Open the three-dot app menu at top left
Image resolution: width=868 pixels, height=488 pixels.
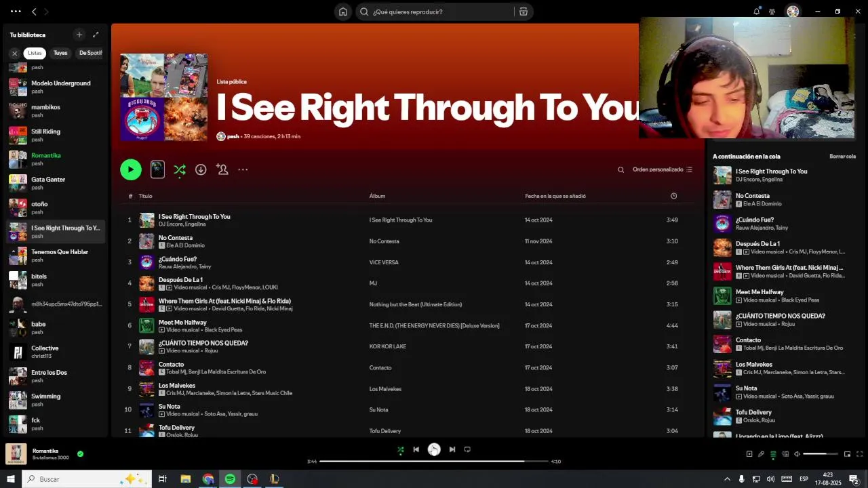tap(16, 12)
